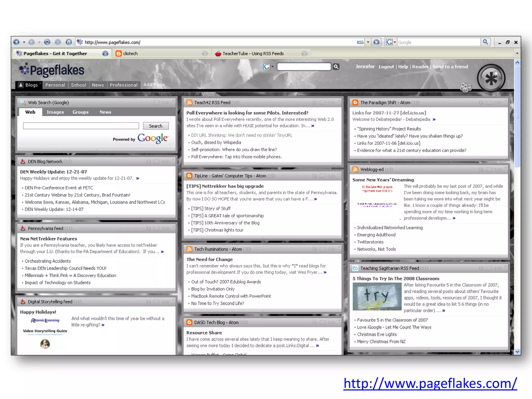This screenshot has height=399, width=532.
Task: Click the RSS feed icon in address bar
Action: coord(360,42)
